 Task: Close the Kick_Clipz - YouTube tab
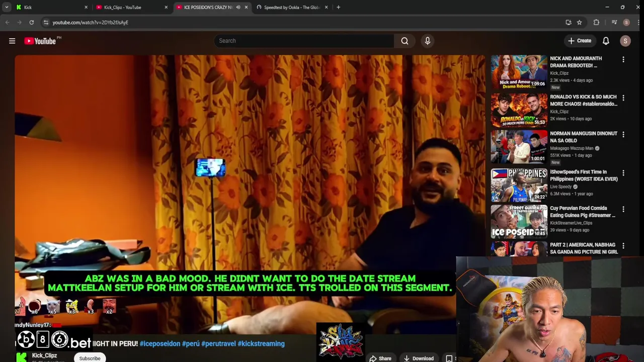tap(166, 7)
